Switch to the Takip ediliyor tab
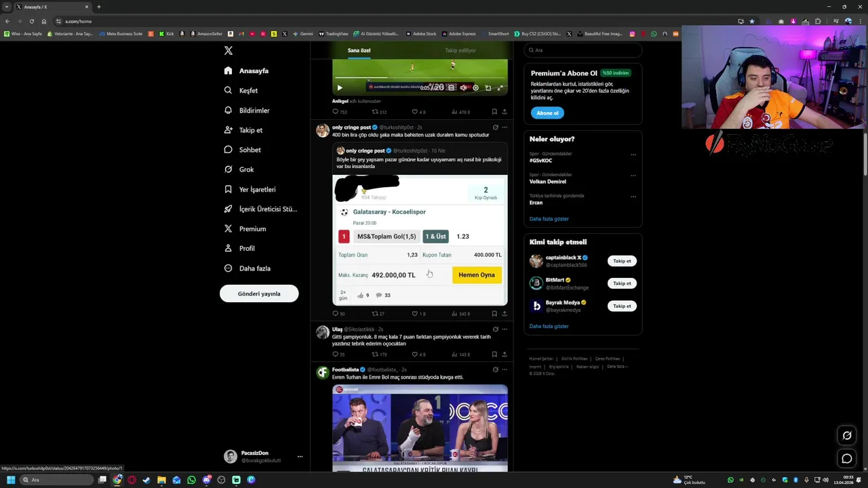 point(460,50)
